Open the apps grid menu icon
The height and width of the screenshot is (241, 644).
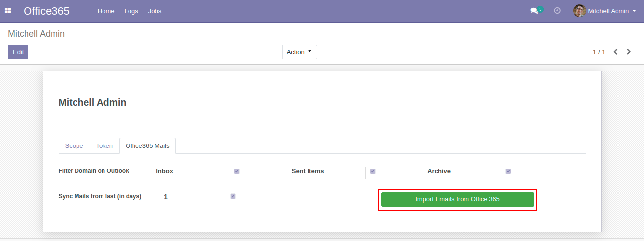pos(8,11)
